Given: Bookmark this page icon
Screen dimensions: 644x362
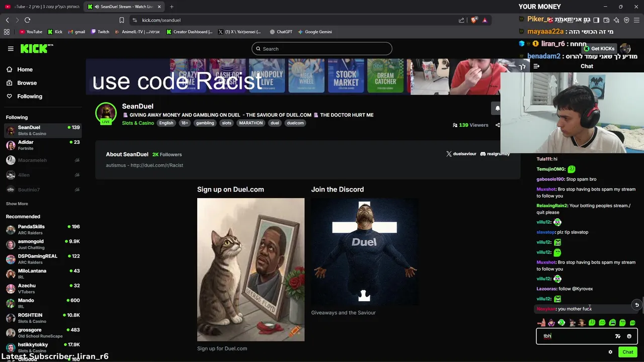Looking at the screenshot, I should 121,20.
